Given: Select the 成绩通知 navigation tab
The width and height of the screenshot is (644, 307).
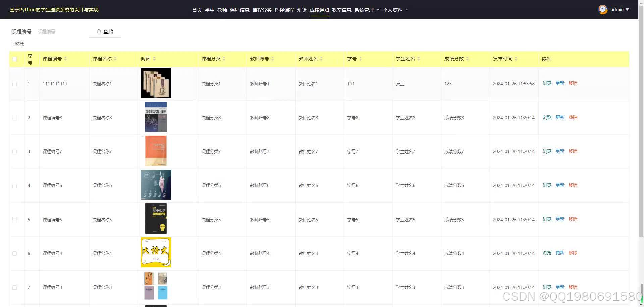Looking at the screenshot, I should coord(319,10).
